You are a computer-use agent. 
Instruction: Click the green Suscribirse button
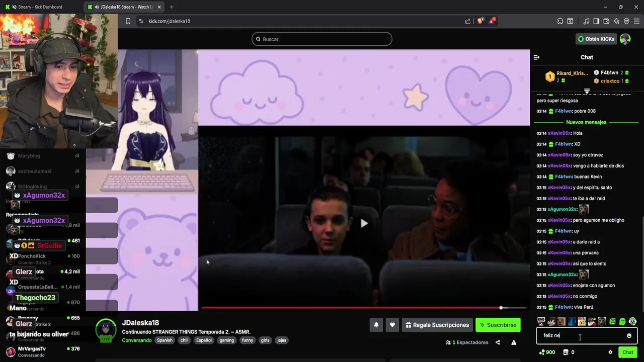point(498,325)
